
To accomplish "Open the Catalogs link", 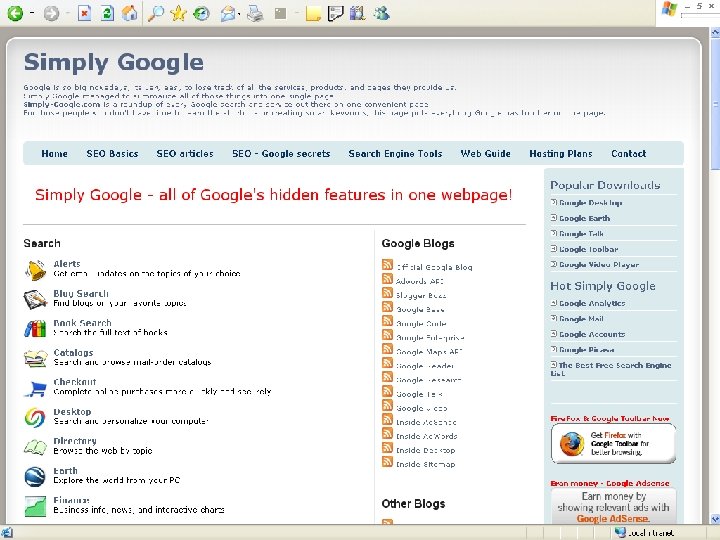I will (73, 353).
